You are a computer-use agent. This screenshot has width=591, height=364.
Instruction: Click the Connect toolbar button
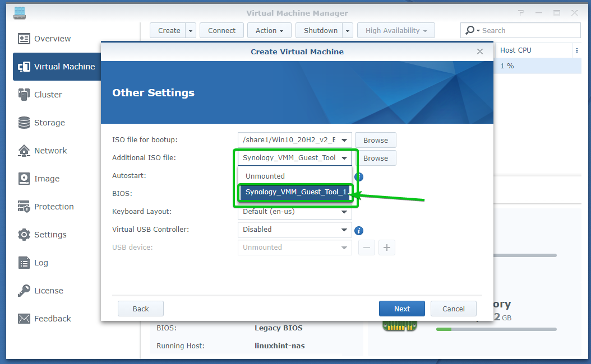click(221, 30)
